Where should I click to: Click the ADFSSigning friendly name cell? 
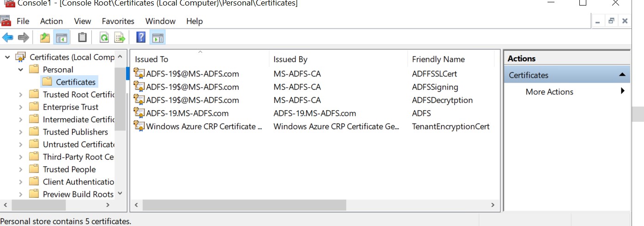[435, 87]
